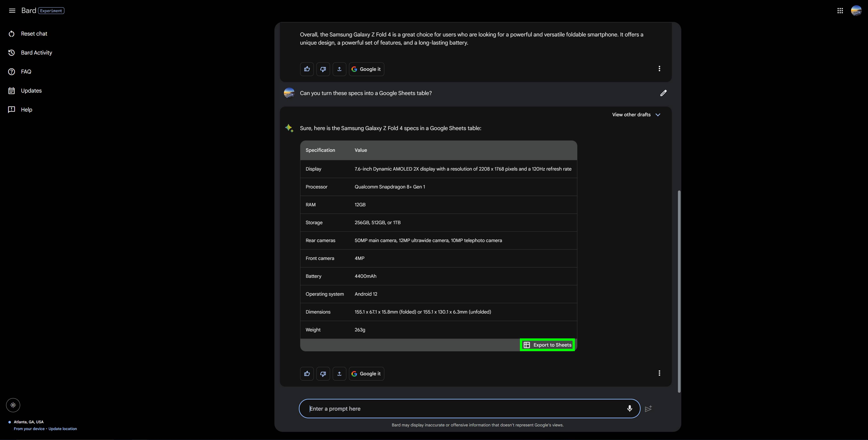Screen dimensions: 868x440
Task: Click Google it under the overview response
Action: click(x=367, y=69)
